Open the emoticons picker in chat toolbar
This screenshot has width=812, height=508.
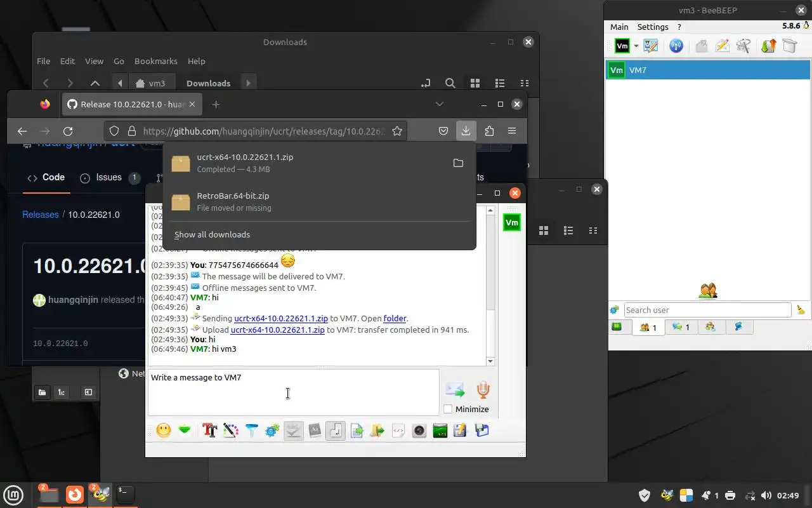coord(164,431)
